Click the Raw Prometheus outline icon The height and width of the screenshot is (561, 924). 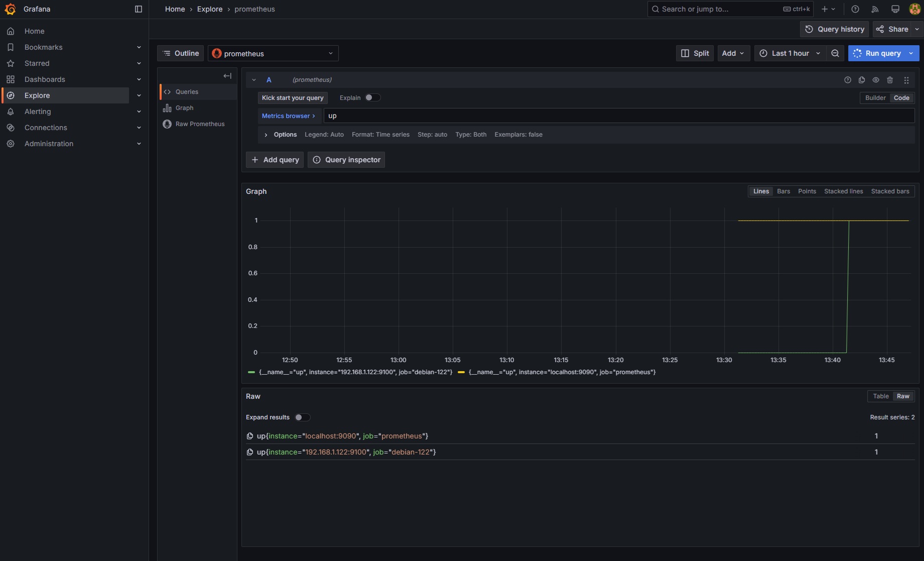(x=167, y=124)
